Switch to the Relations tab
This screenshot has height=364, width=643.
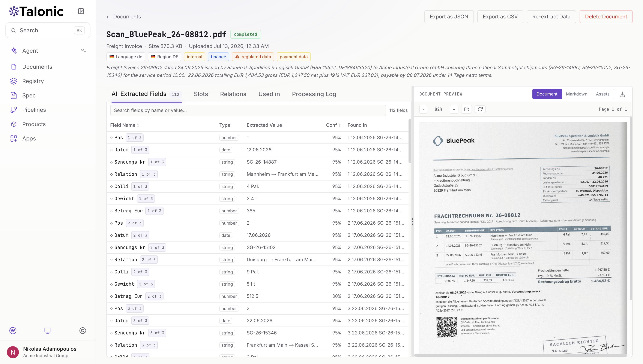click(233, 94)
